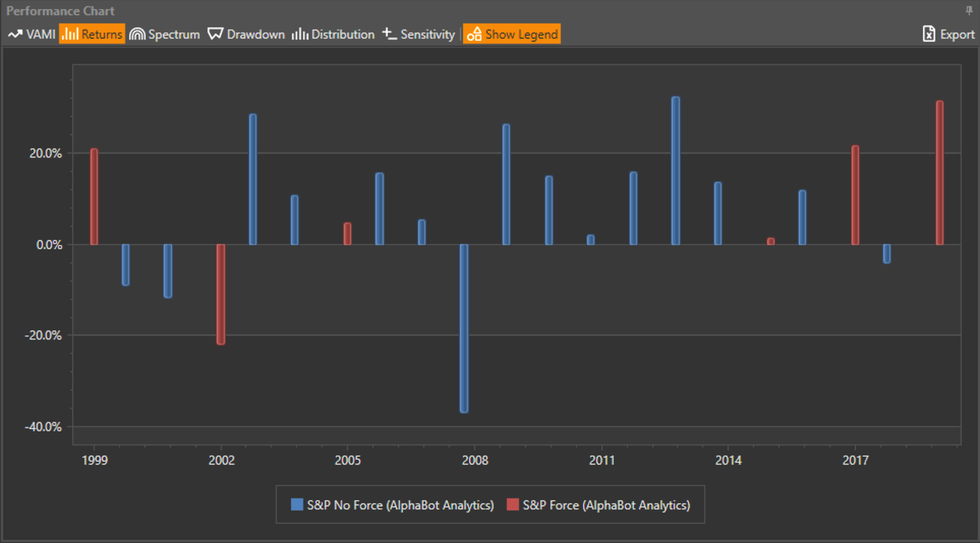Select the blue 2004 return bar

point(295,220)
